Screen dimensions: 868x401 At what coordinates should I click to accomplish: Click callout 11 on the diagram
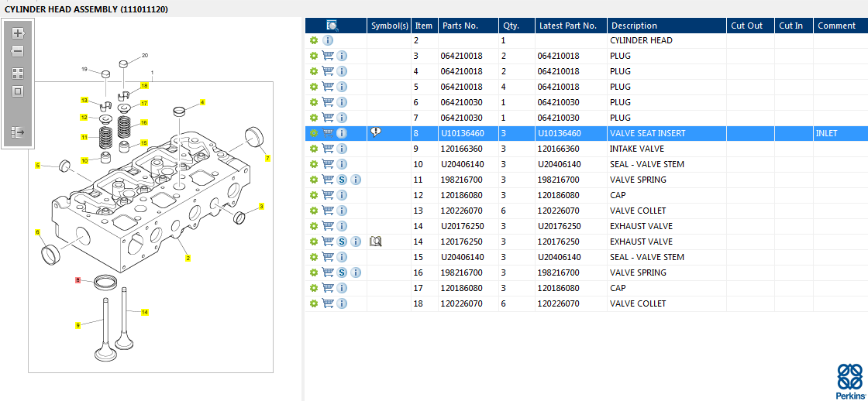pos(84,137)
